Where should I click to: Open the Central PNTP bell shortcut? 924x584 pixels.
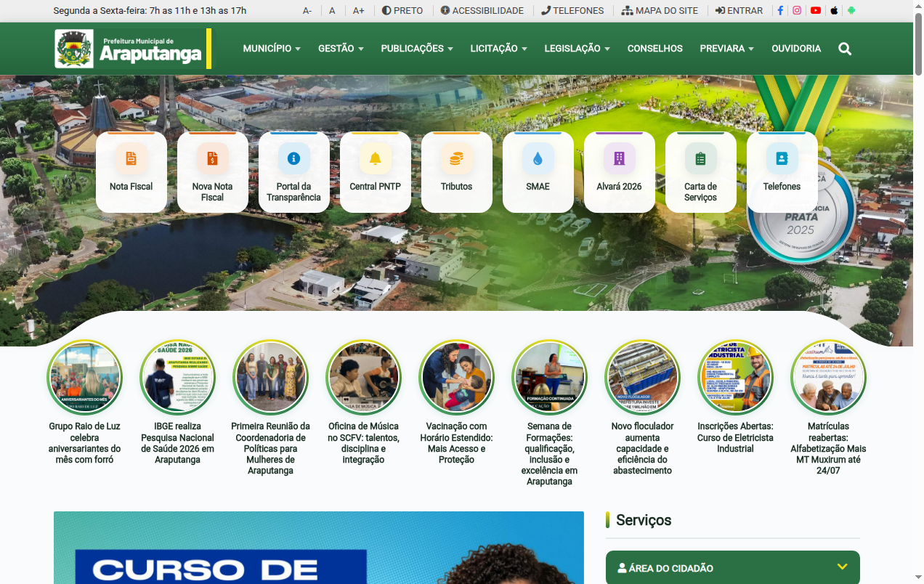click(375, 172)
